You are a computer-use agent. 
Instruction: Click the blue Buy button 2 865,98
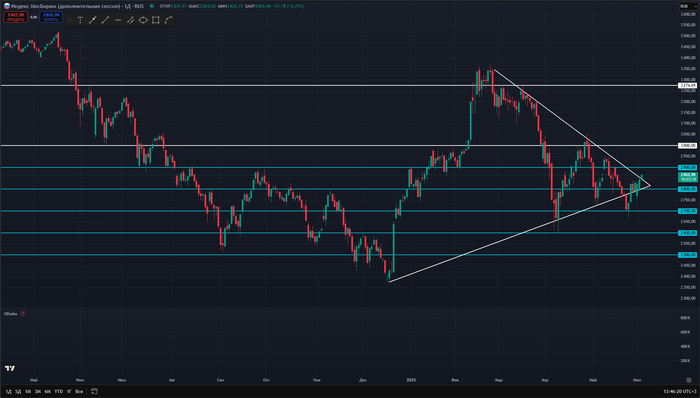tap(51, 17)
